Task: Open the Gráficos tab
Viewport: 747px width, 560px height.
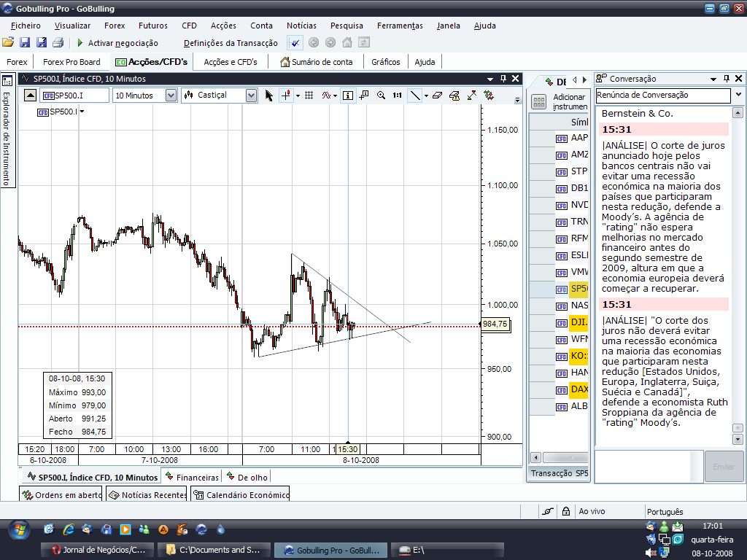Action: click(386, 62)
